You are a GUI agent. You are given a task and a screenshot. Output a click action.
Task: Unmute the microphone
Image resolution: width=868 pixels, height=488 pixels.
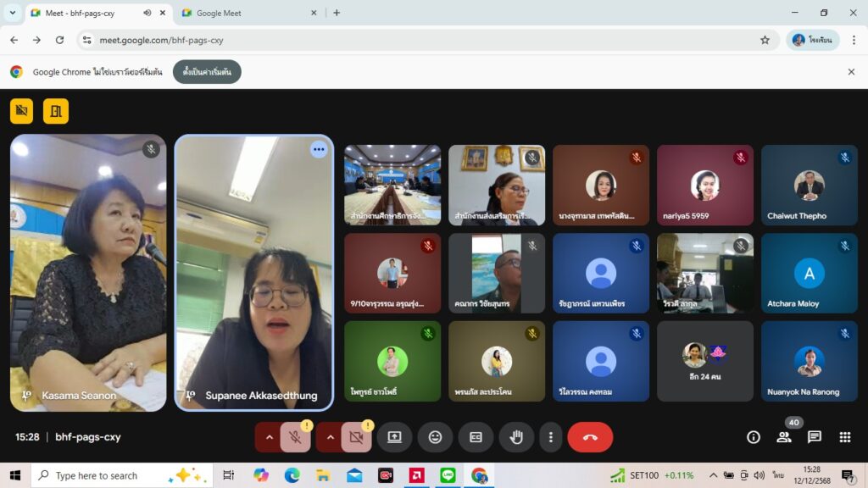(x=295, y=437)
